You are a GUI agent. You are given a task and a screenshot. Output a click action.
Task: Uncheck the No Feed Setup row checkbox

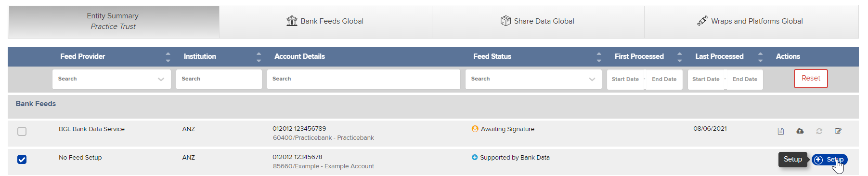(x=22, y=160)
